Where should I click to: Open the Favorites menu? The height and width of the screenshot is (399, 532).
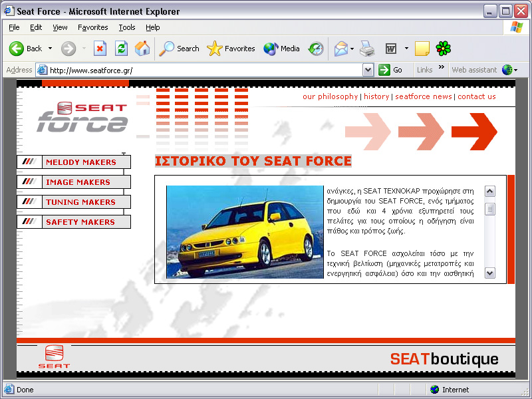[93, 27]
